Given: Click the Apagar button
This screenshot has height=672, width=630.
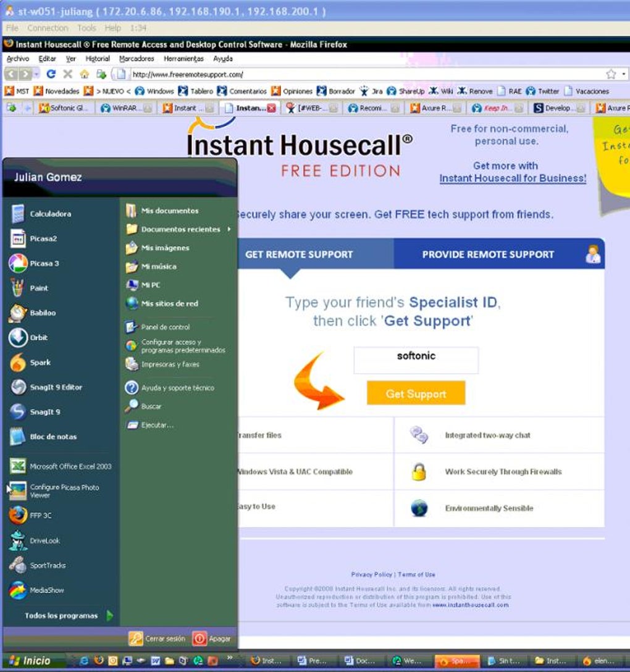Looking at the screenshot, I should click(212, 639).
